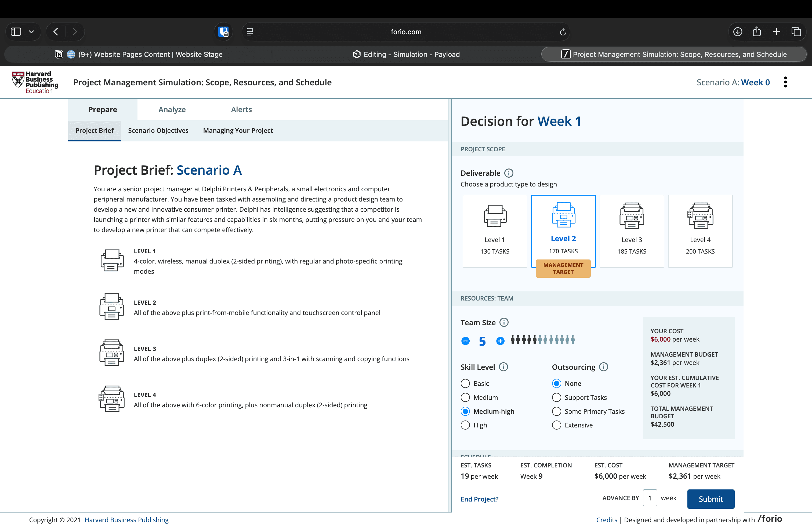Select the Basic skill level
Image resolution: width=812 pixels, height=527 pixels.
(x=465, y=383)
